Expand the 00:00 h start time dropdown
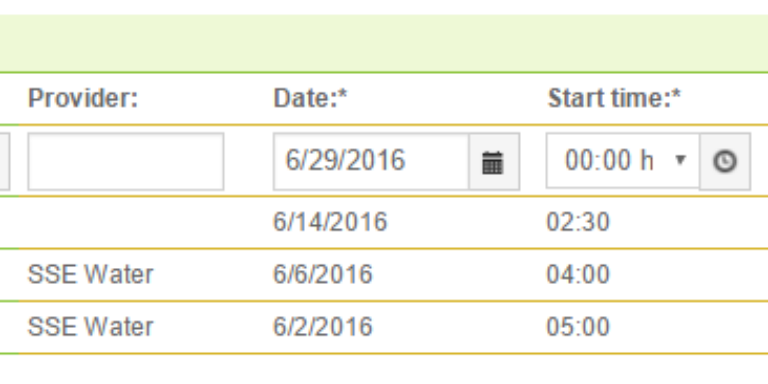Screen dimensions: 768x384 coord(623,161)
